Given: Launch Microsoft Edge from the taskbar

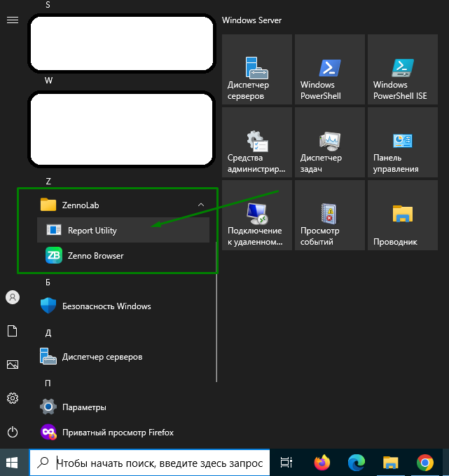Looking at the screenshot, I should 356,463.
